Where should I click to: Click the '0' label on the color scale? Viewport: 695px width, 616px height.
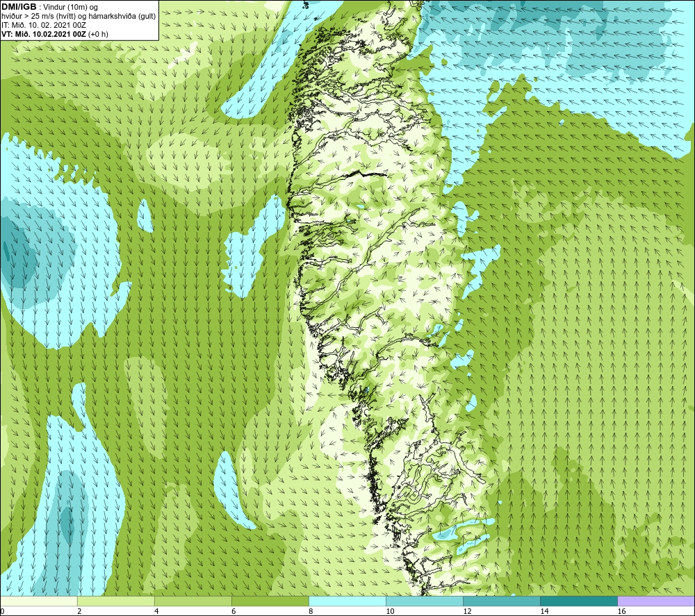coord(3,611)
